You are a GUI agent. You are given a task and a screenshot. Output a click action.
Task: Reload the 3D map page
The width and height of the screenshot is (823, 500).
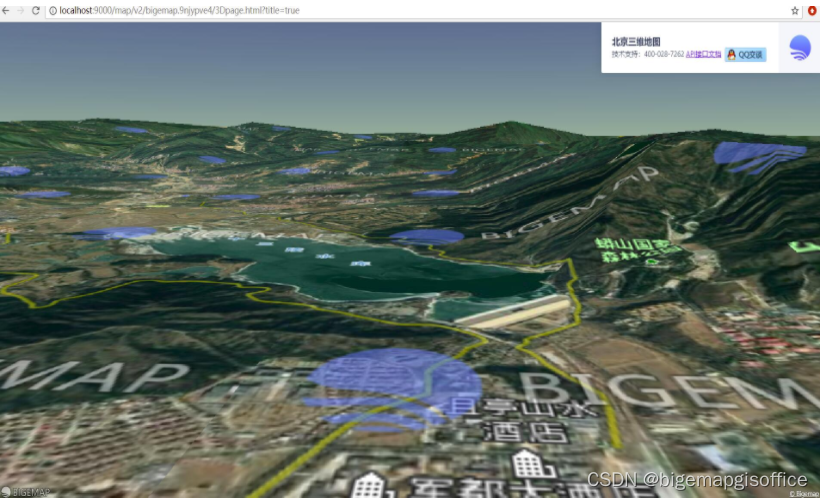click(36, 10)
